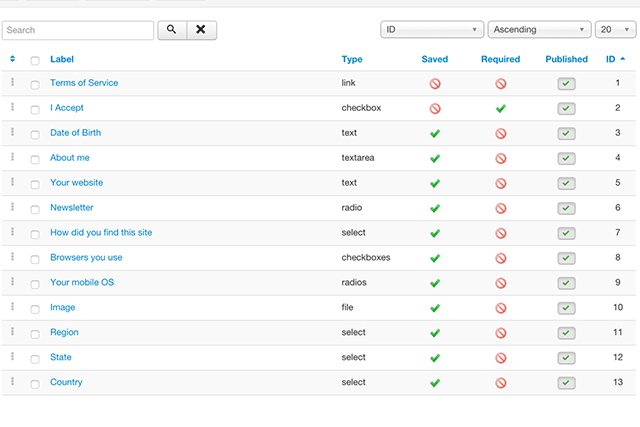The height and width of the screenshot is (427, 640).
Task: Toggle Saved check for Newsletter row
Action: [x=435, y=208]
